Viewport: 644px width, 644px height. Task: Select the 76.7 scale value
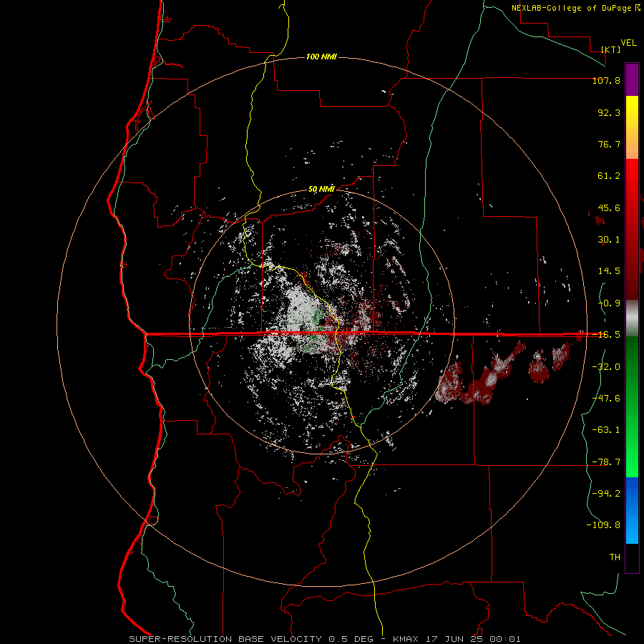point(609,144)
